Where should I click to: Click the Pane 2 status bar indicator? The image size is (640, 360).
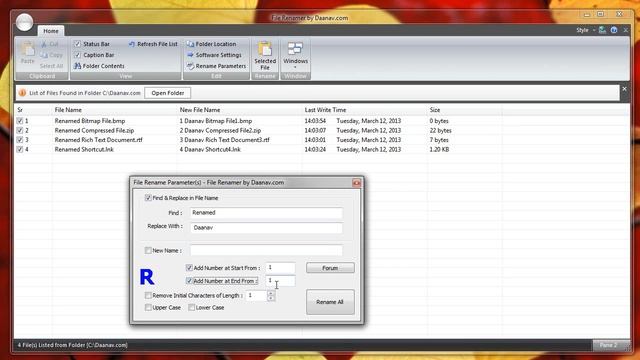point(609,345)
